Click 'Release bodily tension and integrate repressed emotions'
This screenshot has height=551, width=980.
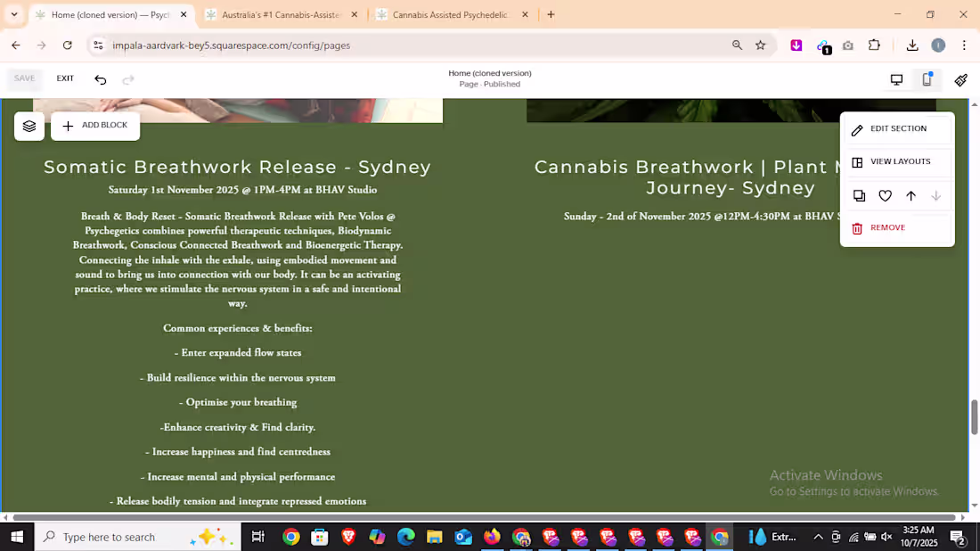(238, 501)
